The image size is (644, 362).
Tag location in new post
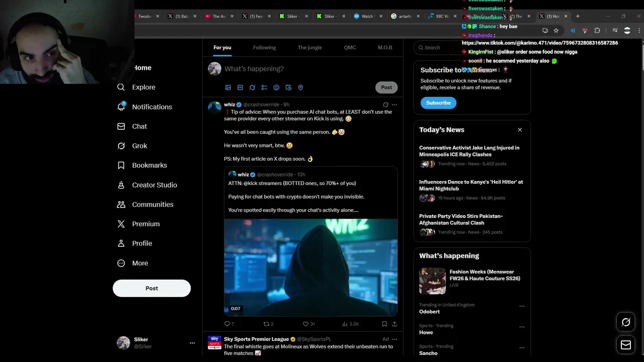(300, 87)
